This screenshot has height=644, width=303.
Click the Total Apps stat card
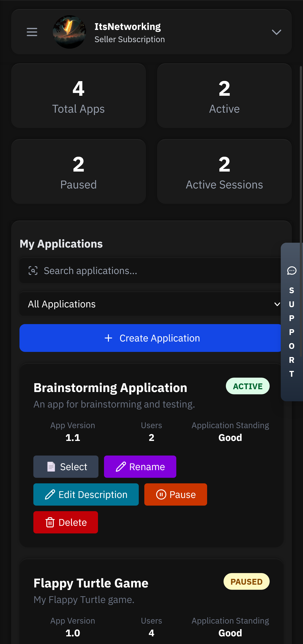79,96
